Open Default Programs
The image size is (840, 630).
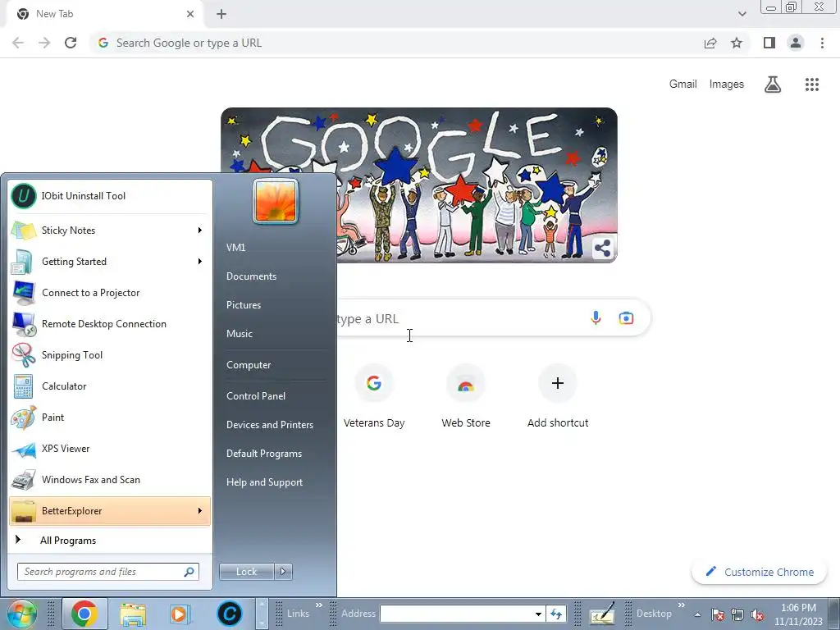pos(264,454)
